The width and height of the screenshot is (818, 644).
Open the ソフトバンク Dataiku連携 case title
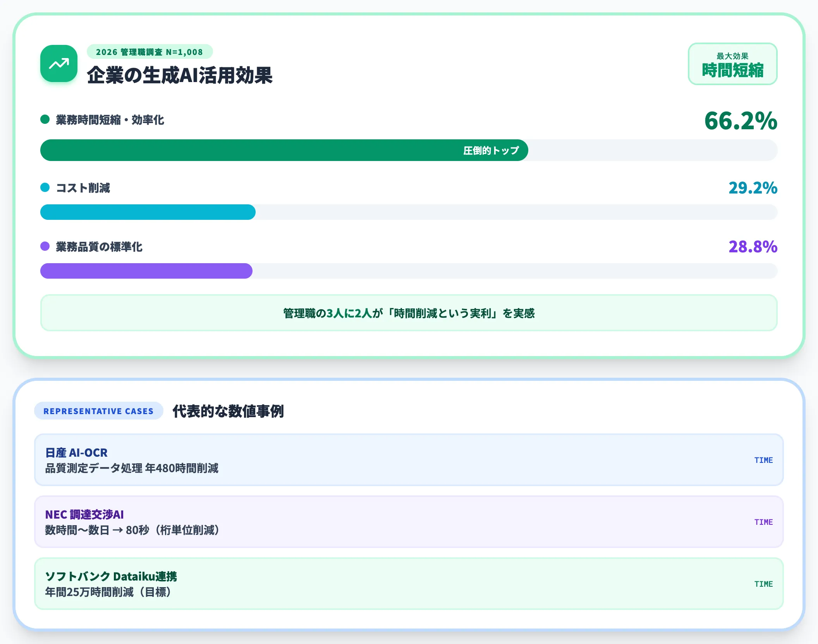(111, 576)
